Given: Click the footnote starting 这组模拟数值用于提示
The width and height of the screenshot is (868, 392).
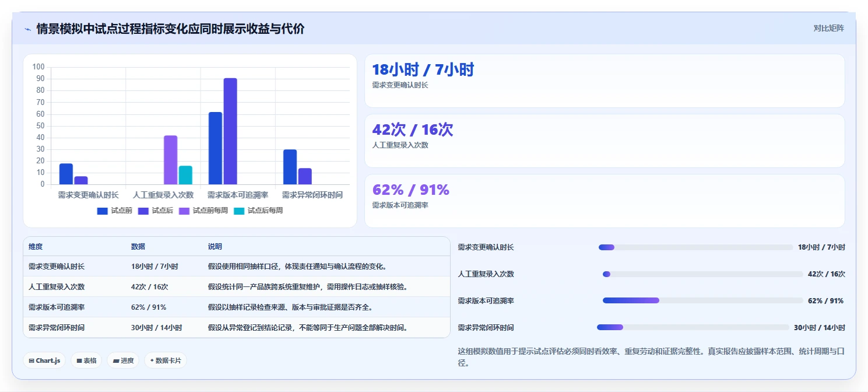Looking at the screenshot, I should coord(651,357).
